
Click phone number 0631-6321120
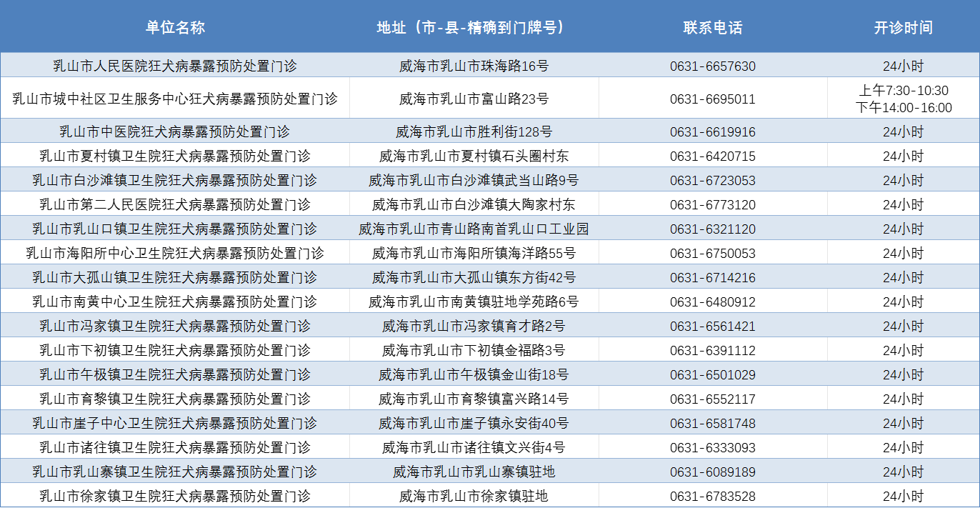click(712, 229)
